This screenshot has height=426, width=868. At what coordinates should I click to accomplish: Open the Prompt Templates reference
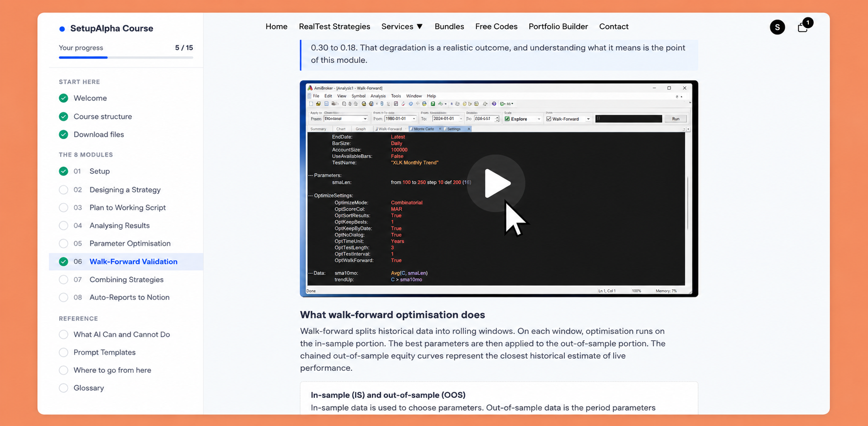pyautogui.click(x=104, y=352)
